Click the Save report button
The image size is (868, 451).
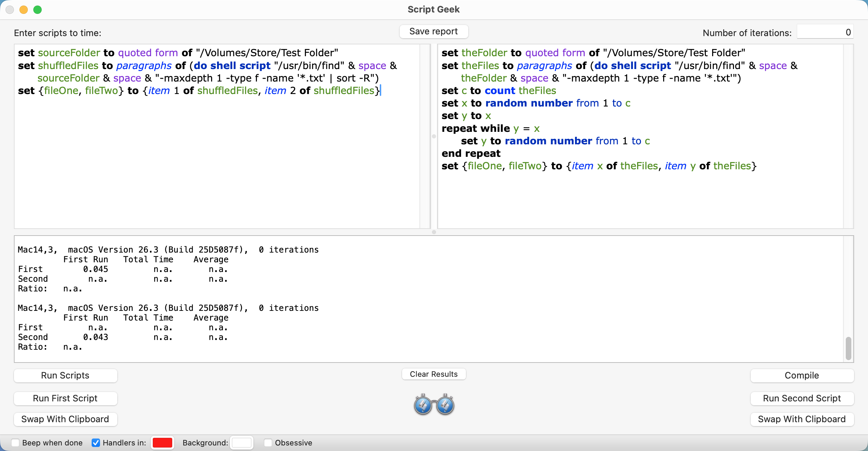click(433, 32)
